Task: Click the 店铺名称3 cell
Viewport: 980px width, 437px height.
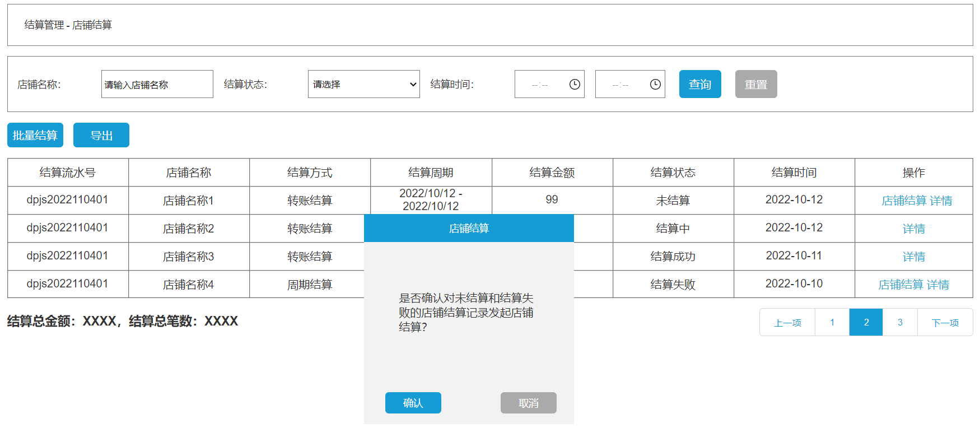Action: tap(189, 257)
